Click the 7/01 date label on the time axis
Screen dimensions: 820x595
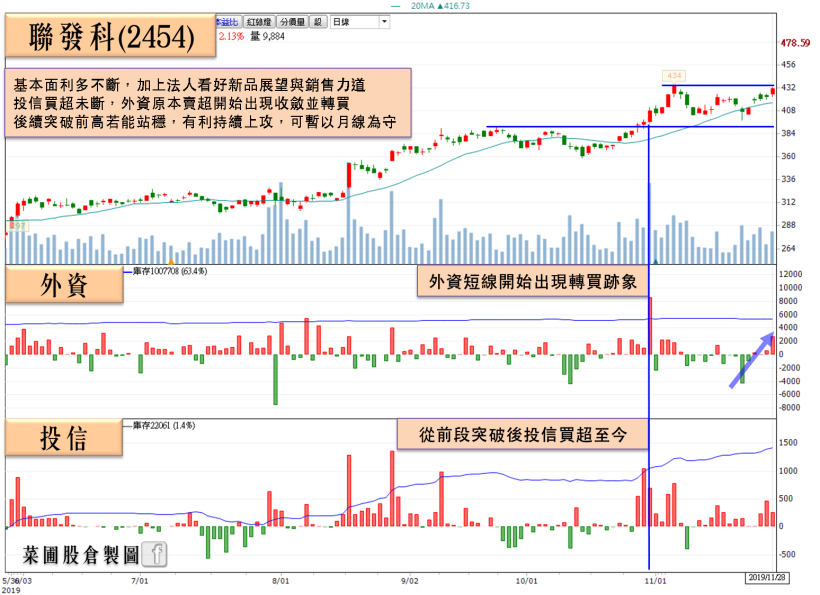pos(140,581)
